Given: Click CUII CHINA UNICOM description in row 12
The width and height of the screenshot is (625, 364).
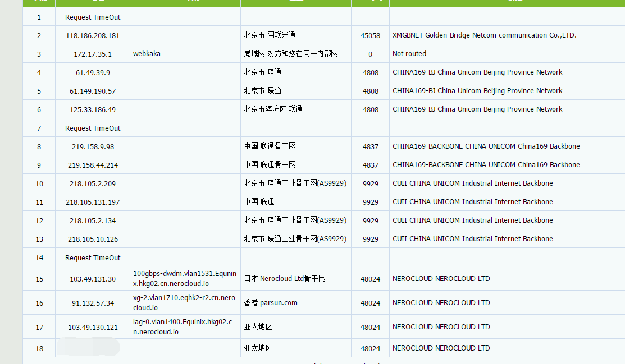Looking at the screenshot, I should (473, 220).
